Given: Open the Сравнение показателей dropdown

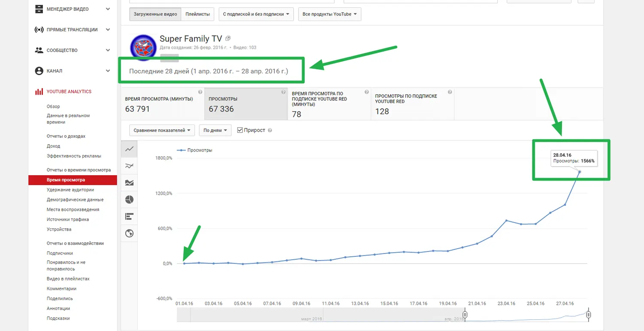Looking at the screenshot, I should 162,130.
